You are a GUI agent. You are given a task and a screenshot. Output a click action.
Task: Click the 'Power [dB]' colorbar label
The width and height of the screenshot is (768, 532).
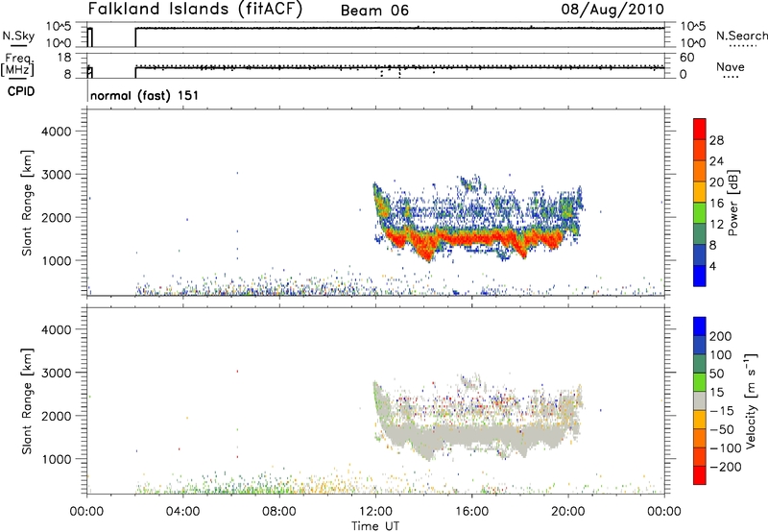(733, 203)
